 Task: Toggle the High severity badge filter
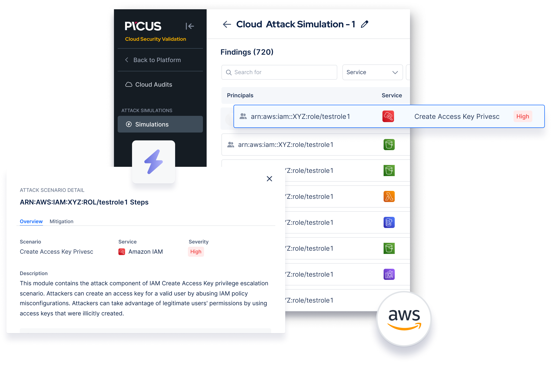[x=523, y=116]
